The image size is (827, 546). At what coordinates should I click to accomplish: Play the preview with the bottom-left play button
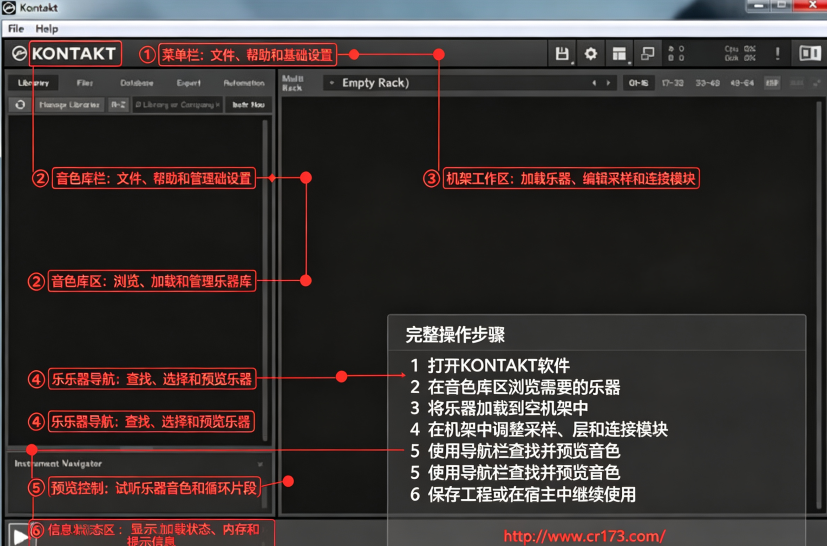click(20, 535)
